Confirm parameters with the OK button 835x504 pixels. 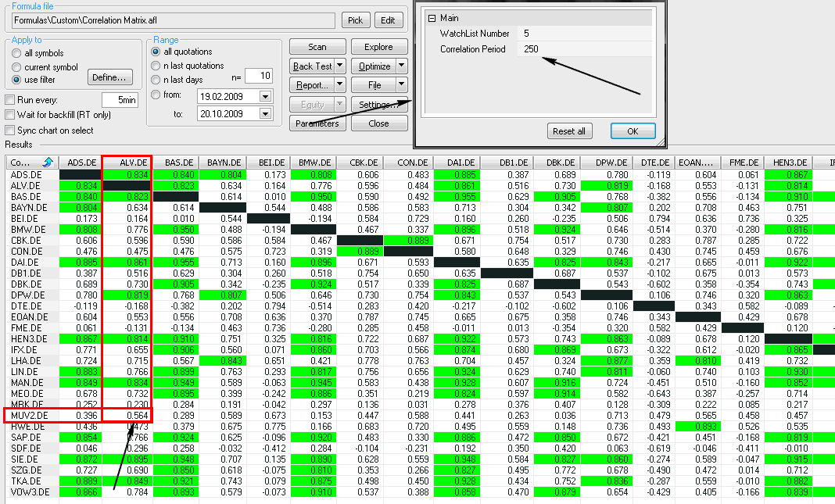tap(633, 130)
